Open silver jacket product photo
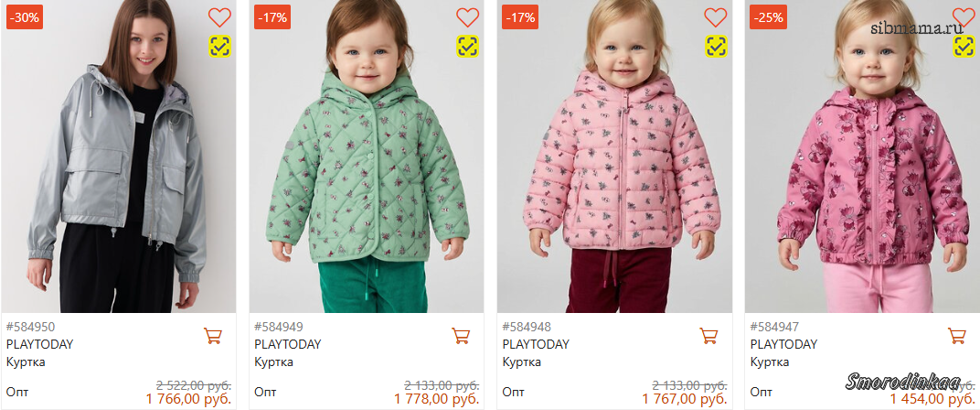980x410 pixels. click(x=119, y=174)
